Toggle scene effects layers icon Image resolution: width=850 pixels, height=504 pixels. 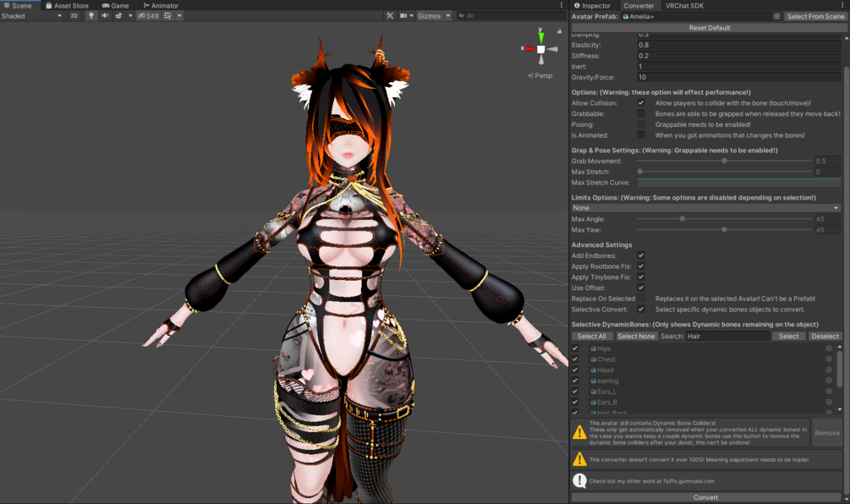(x=118, y=16)
